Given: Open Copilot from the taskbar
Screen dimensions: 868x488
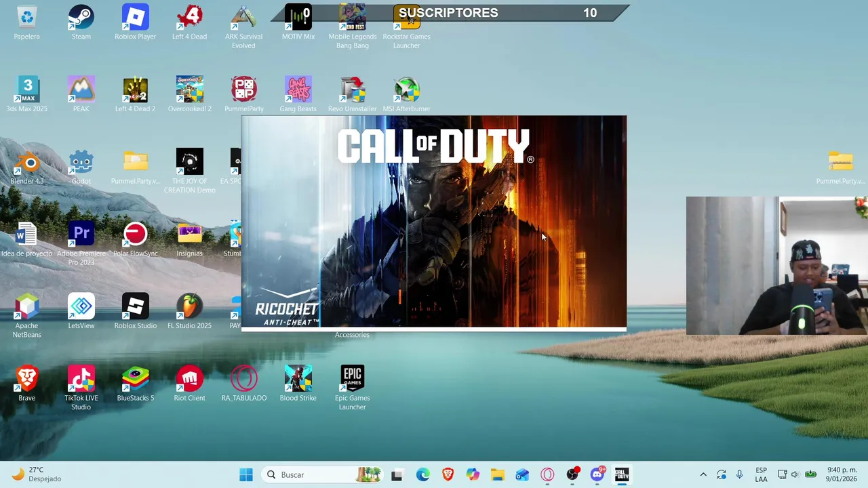Looking at the screenshot, I should pyautogui.click(x=473, y=474).
